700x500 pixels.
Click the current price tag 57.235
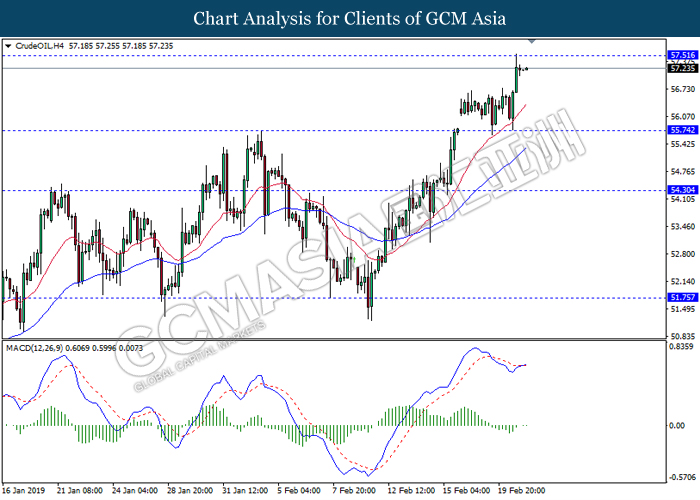(x=683, y=68)
